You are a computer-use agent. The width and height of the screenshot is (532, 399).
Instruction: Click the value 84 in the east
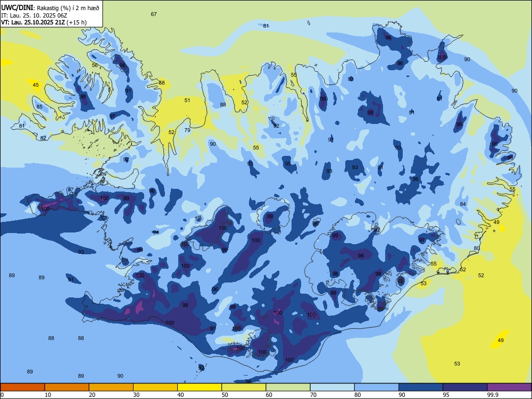(463, 204)
